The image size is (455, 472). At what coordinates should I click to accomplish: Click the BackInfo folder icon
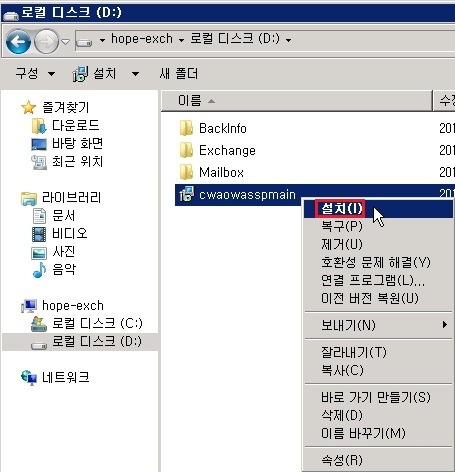[186, 128]
